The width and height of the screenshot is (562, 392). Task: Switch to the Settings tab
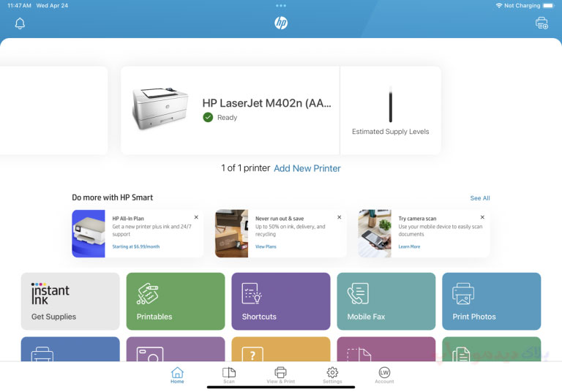tap(332, 375)
